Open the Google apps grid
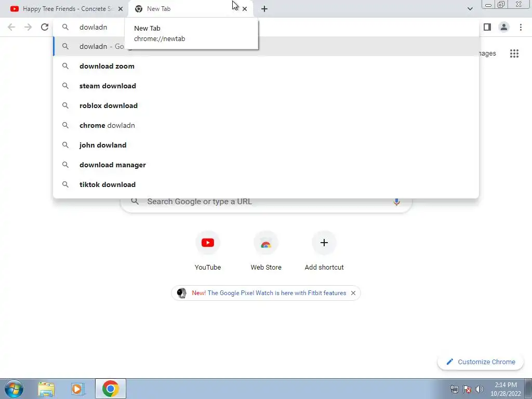532x399 pixels. (x=514, y=54)
